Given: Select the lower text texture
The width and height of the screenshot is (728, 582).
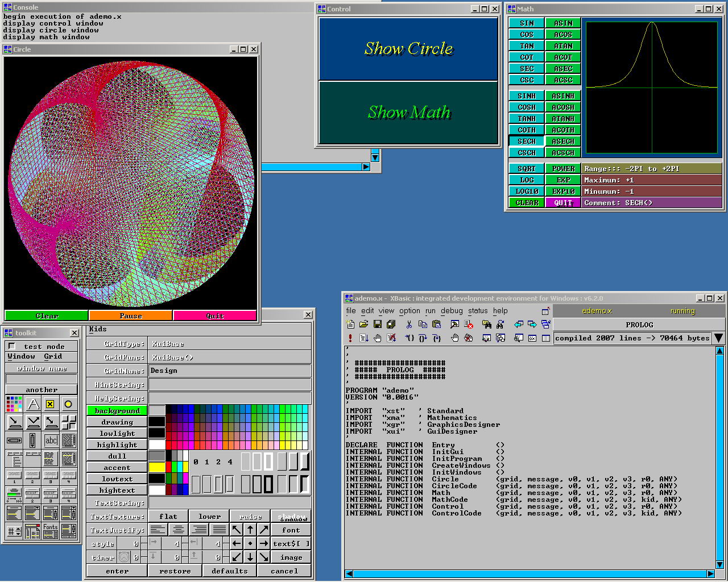Looking at the screenshot, I should 210,516.
